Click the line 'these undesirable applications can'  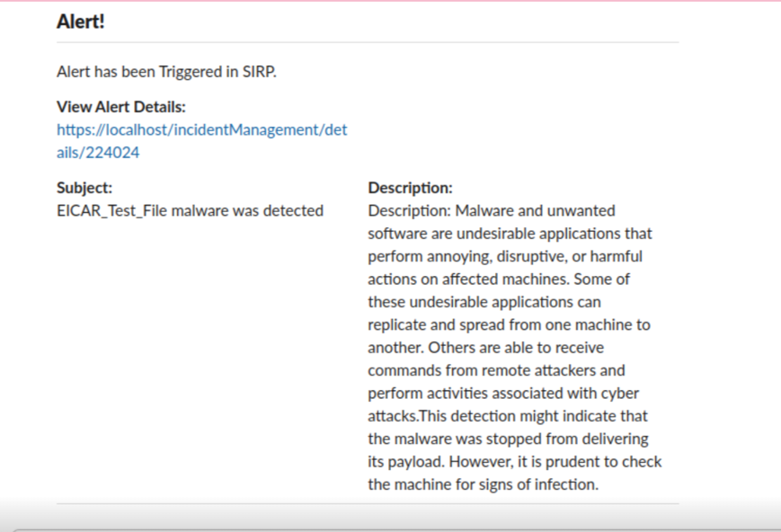[x=484, y=302]
